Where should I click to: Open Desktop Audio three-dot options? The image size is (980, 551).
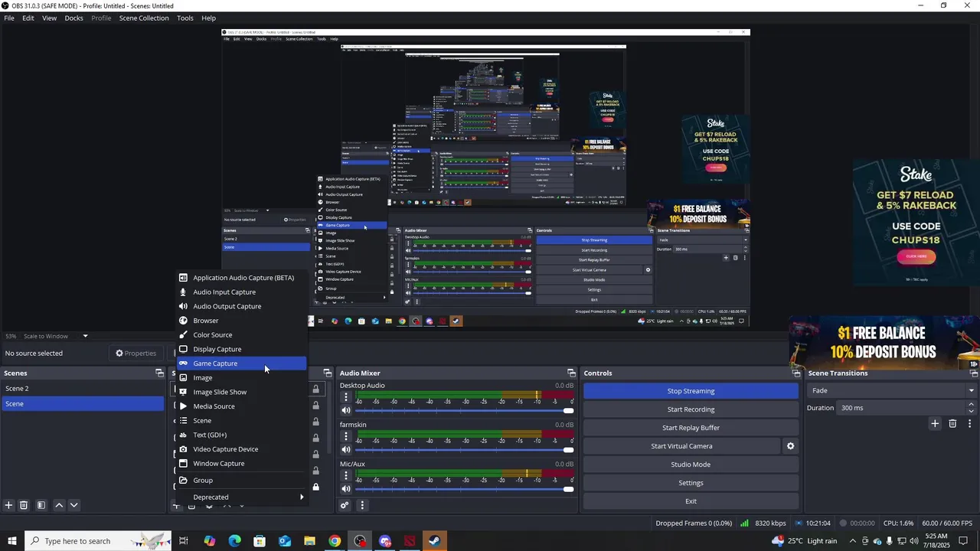pyautogui.click(x=346, y=397)
